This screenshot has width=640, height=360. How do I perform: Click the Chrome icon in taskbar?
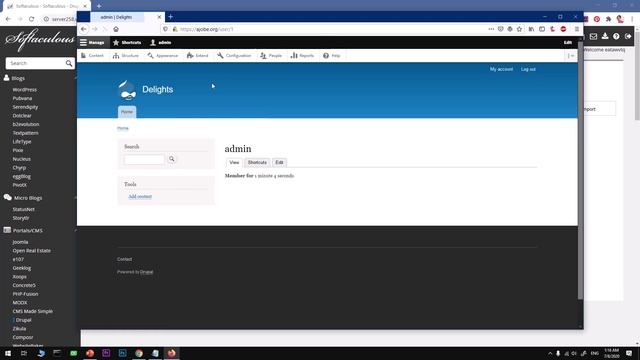pyautogui.click(x=139, y=353)
